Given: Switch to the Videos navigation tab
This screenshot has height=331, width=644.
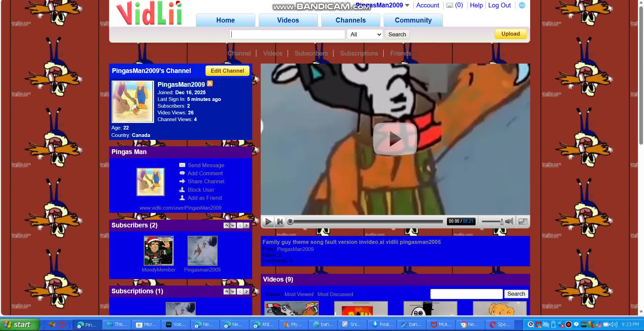Looking at the screenshot, I should coord(288,20).
